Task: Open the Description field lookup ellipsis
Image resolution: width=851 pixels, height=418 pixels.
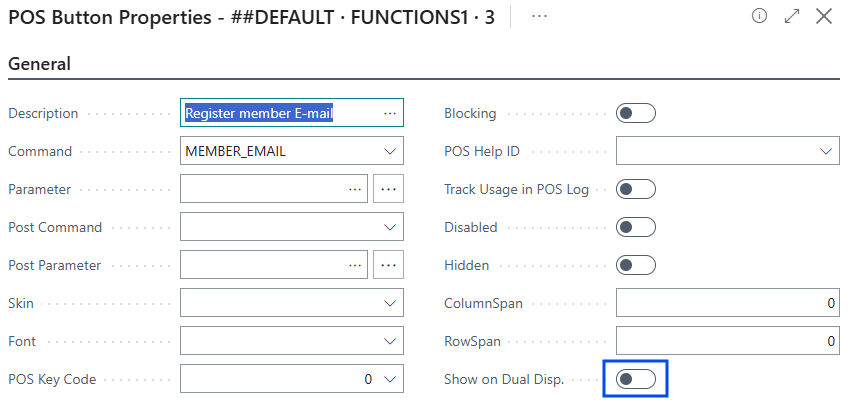Action: 389,114
